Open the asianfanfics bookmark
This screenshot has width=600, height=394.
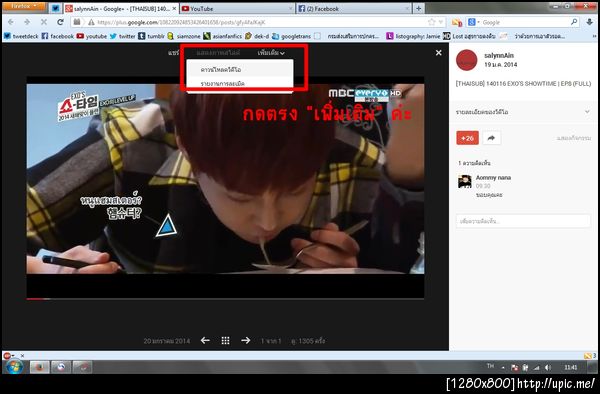pos(223,36)
